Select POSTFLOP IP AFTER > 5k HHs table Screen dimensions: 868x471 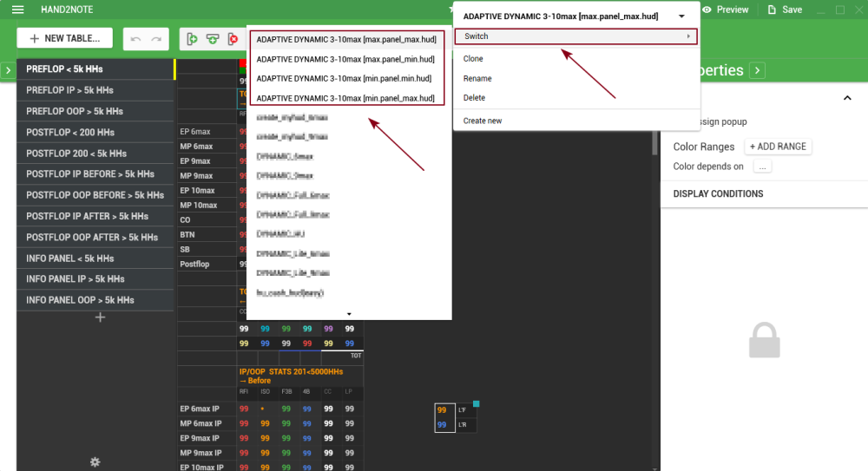pyautogui.click(x=95, y=216)
